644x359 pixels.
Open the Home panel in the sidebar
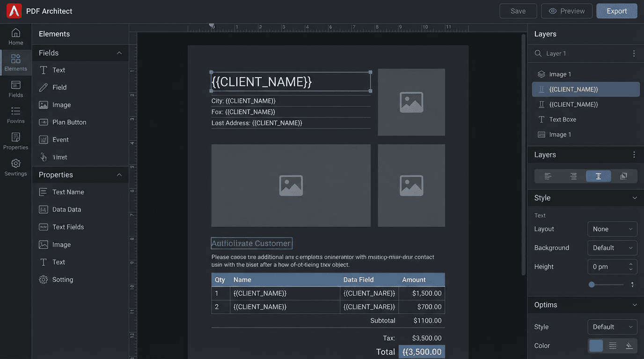[15, 36]
